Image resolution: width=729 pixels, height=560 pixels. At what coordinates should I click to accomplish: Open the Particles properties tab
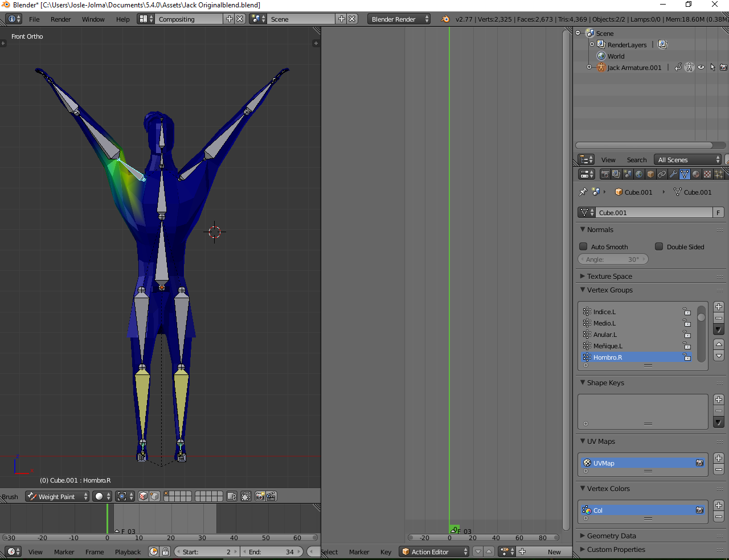[719, 174]
